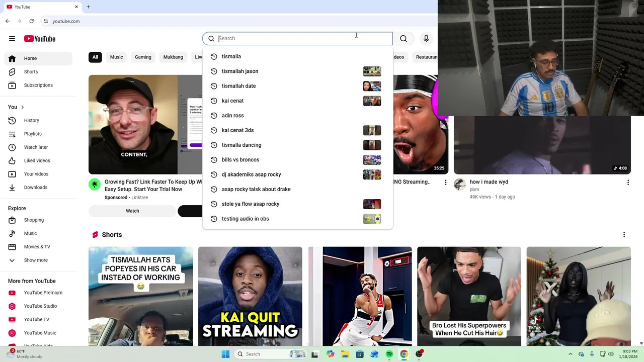Select the 'All' filter chip
Image resolution: width=644 pixels, height=362 pixels.
pos(95,57)
